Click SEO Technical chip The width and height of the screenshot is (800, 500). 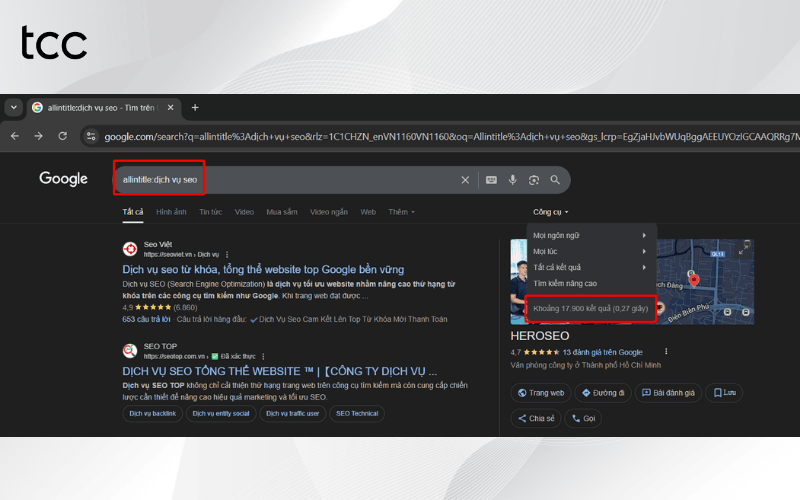click(x=357, y=414)
